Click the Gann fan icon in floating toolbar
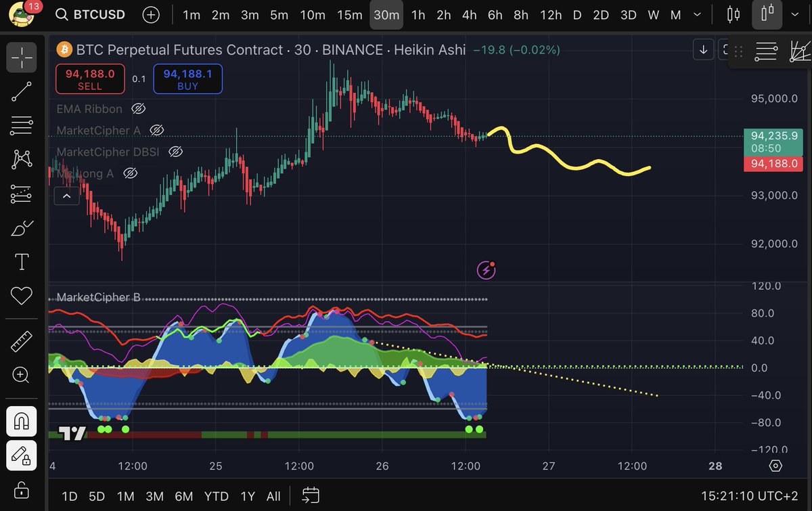The image size is (812, 511). 800,51
